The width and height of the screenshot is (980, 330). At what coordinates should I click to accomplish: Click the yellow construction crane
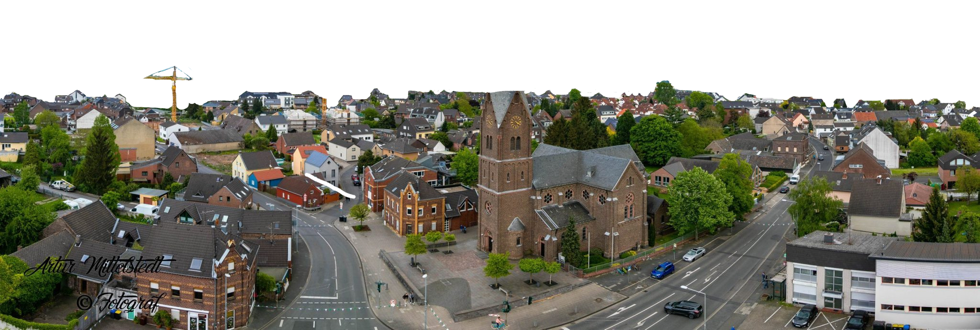(x=173, y=91)
